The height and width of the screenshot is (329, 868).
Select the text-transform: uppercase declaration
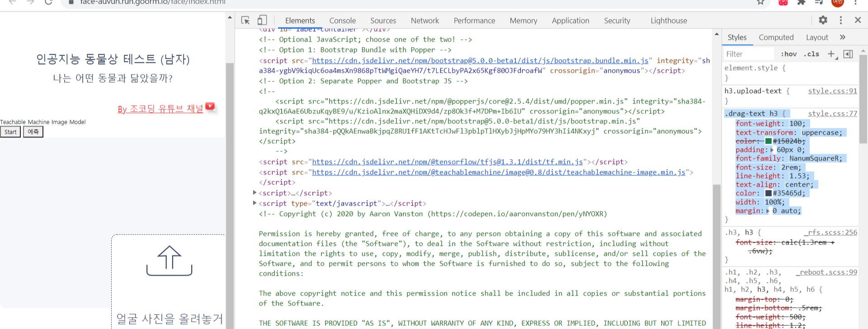point(789,132)
